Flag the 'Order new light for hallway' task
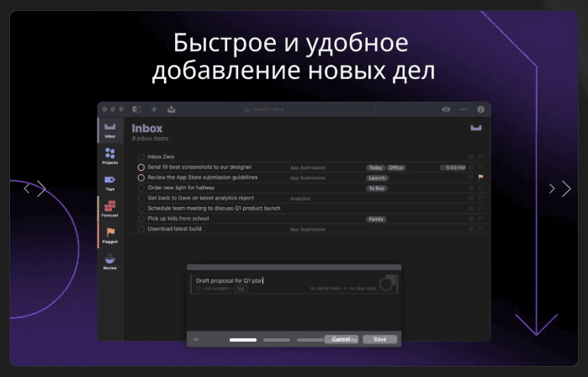 [481, 188]
